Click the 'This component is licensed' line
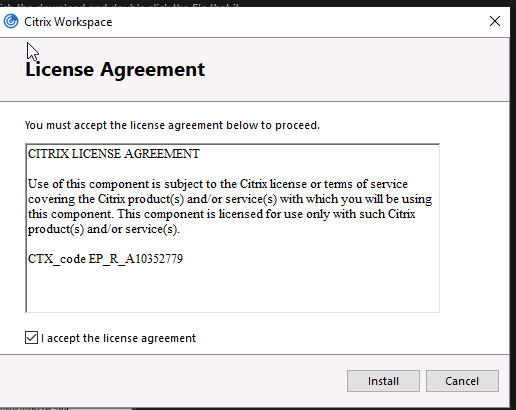Viewport: 516px width, 410px height. point(221,214)
